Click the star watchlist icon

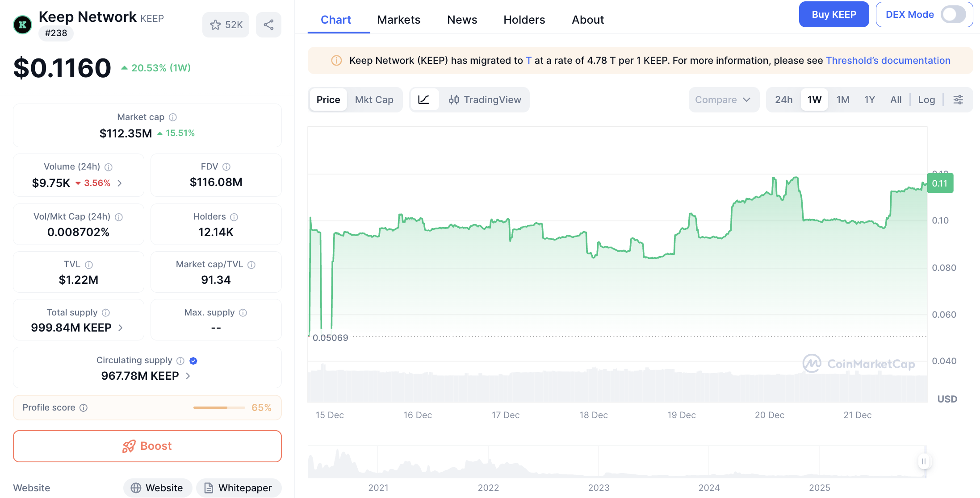216,25
